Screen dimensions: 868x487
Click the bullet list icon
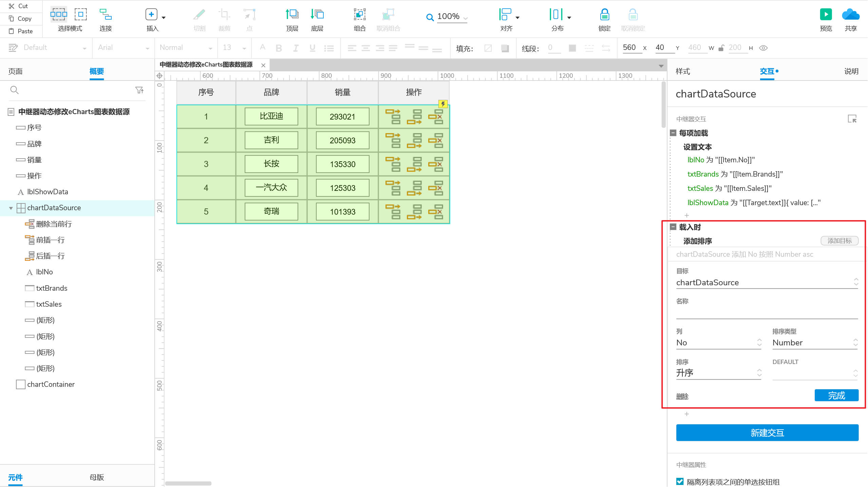329,48
